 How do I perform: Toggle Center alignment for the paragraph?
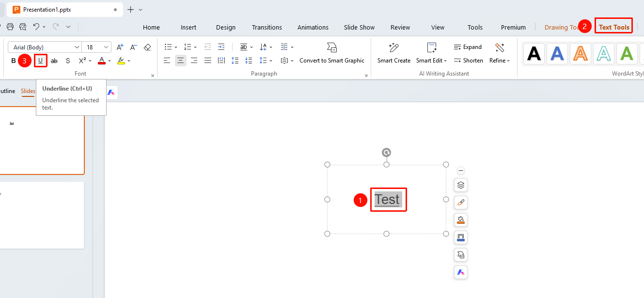click(180, 61)
